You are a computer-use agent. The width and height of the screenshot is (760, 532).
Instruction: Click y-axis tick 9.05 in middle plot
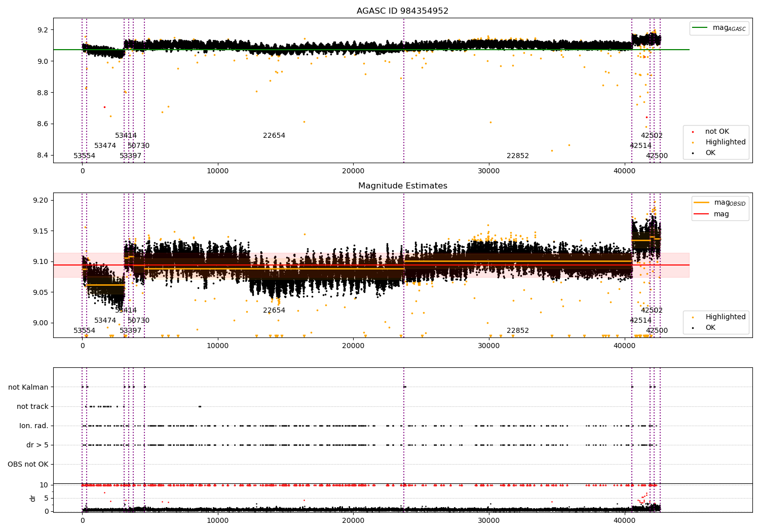(41, 293)
